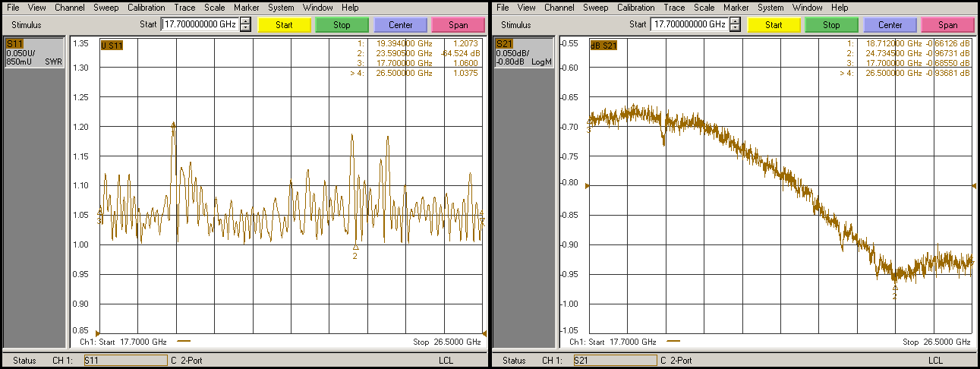This screenshot has width=980, height=369.
Task: Click the Start frequency spinner in the S21 window
Action: click(x=735, y=24)
